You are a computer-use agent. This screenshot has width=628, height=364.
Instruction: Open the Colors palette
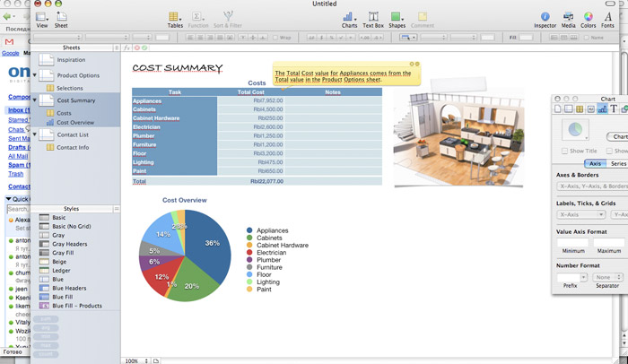point(588,20)
